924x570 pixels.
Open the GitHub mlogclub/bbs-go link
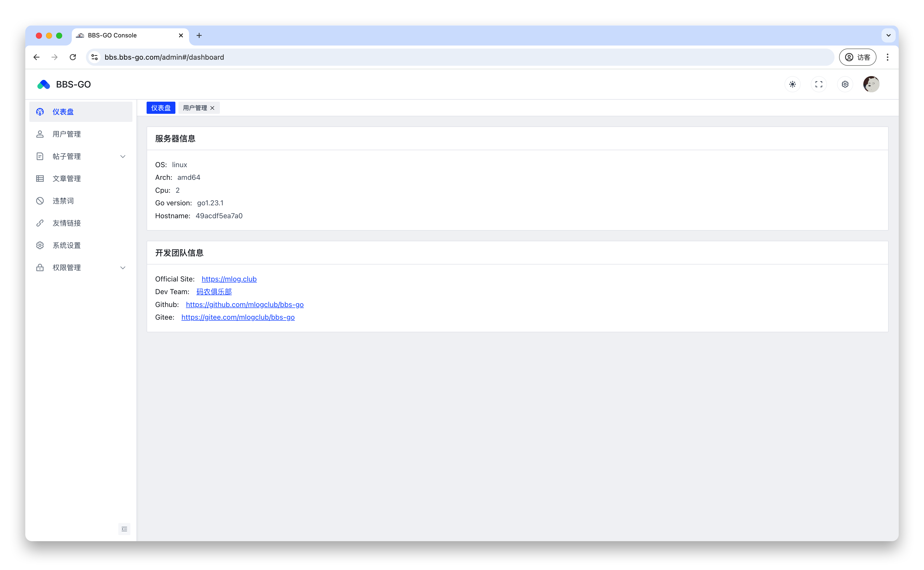[245, 304]
